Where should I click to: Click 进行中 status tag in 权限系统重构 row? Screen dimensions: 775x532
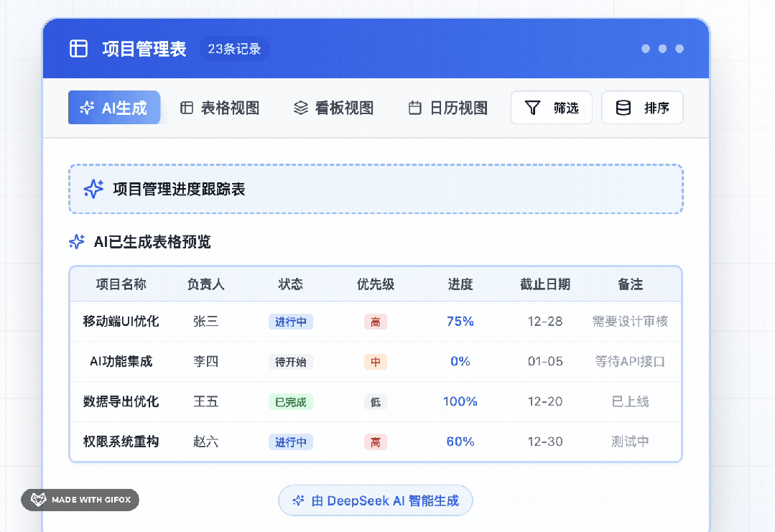click(291, 442)
